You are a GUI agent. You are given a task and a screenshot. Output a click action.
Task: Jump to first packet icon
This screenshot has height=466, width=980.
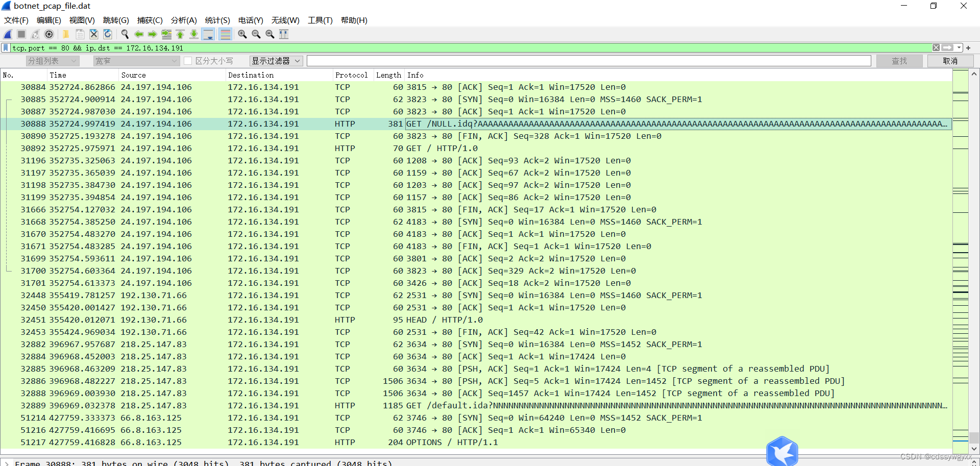pyautogui.click(x=180, y=34)
